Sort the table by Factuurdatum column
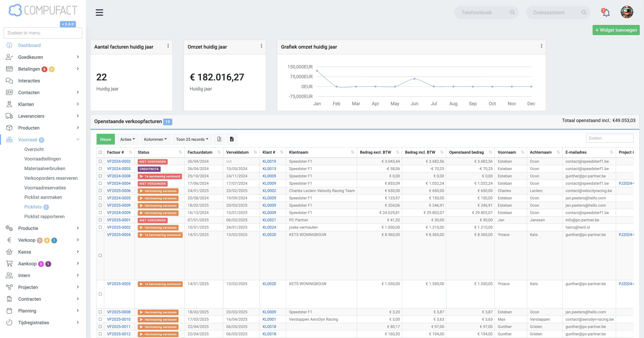644x338 pixels. click(x=219, y=152)
